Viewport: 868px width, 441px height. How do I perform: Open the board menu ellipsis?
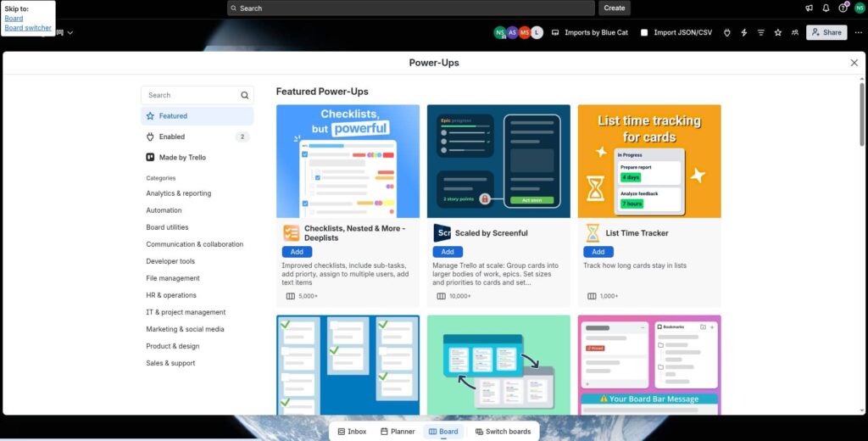[x=858, y=33]
